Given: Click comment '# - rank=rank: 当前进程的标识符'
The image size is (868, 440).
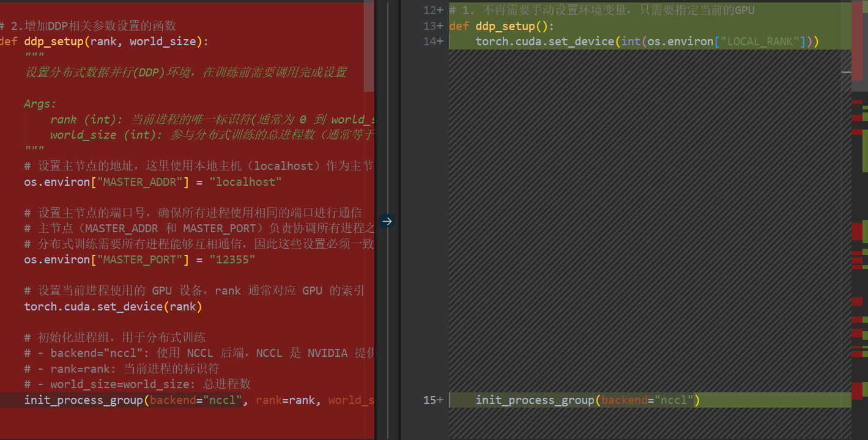Looking at the screenshot, I should pyautogui.click(x=122, y=369).
